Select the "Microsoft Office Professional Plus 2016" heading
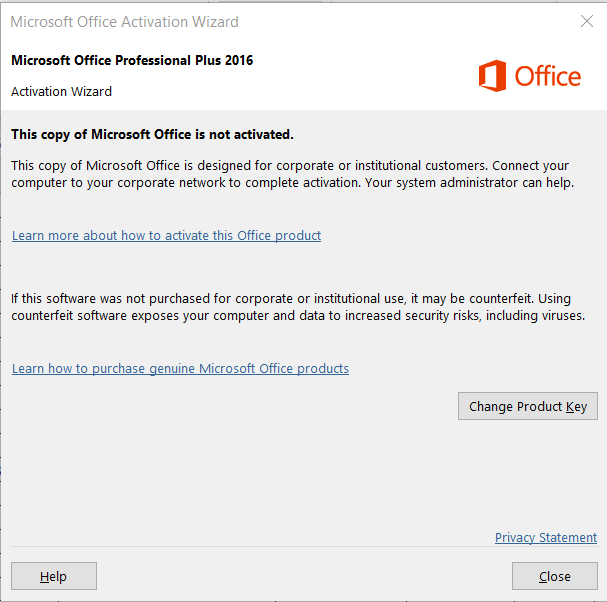Screen dimensions: 607x602 [132, 60]
